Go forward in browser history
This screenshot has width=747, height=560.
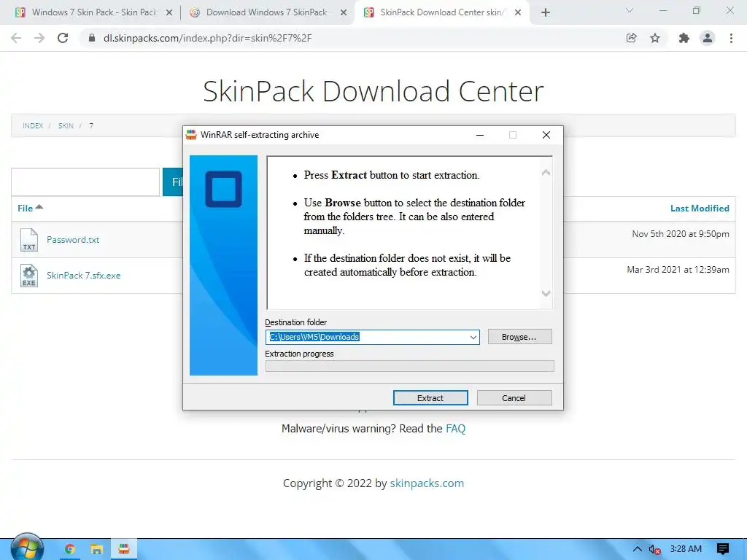tap(39, 38)
